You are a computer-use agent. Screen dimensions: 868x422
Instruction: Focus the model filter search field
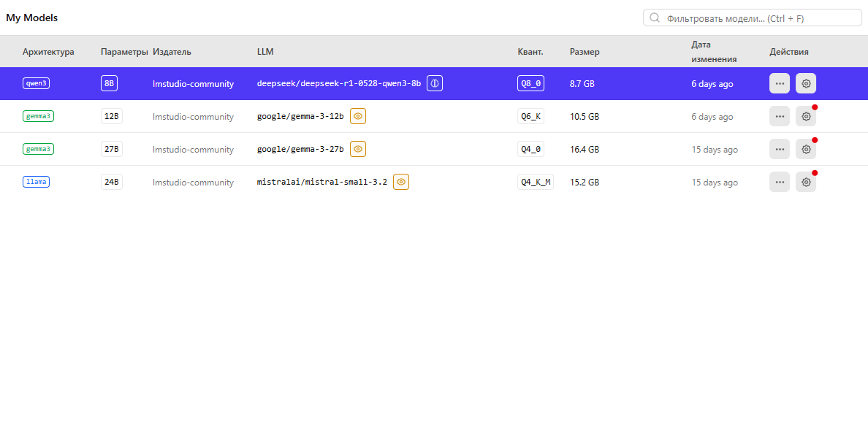(x=760, y=18)
